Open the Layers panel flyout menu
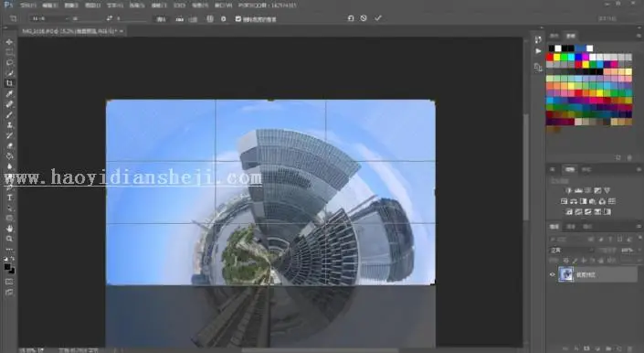 [x=639, y=227]
